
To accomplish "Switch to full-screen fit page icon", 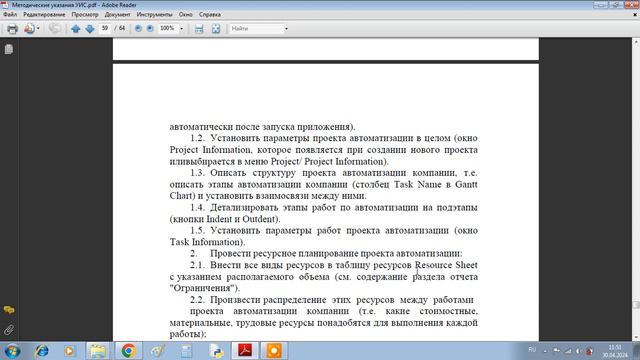I will click(x=216, y=29).
